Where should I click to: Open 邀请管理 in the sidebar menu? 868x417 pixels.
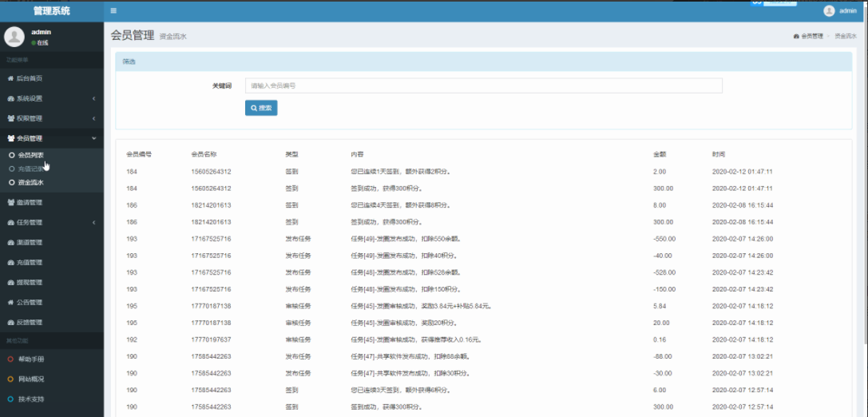coord(29,202)
